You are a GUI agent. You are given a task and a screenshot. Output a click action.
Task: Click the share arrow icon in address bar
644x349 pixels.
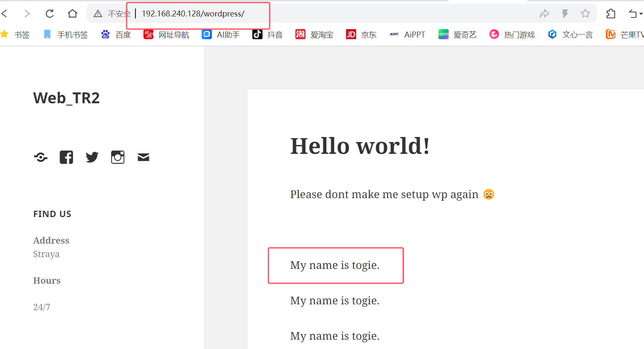tap(544, 13)
